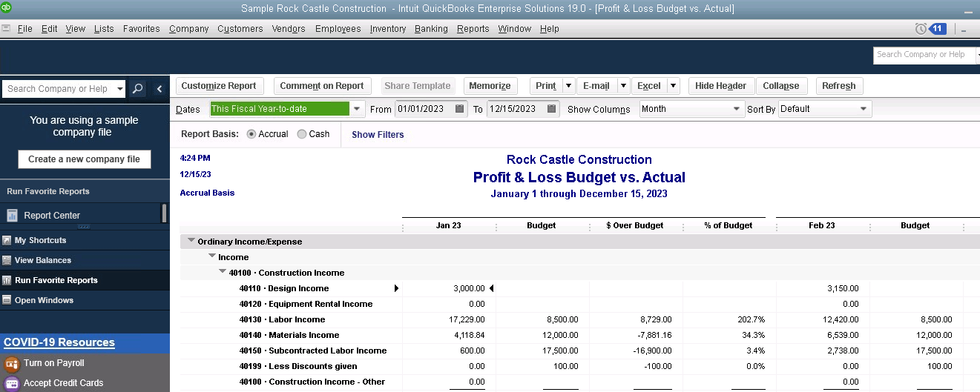Click the Turn on Payroll icon
The height and width of the screenshot is (392, 980).
coord(11,363)
